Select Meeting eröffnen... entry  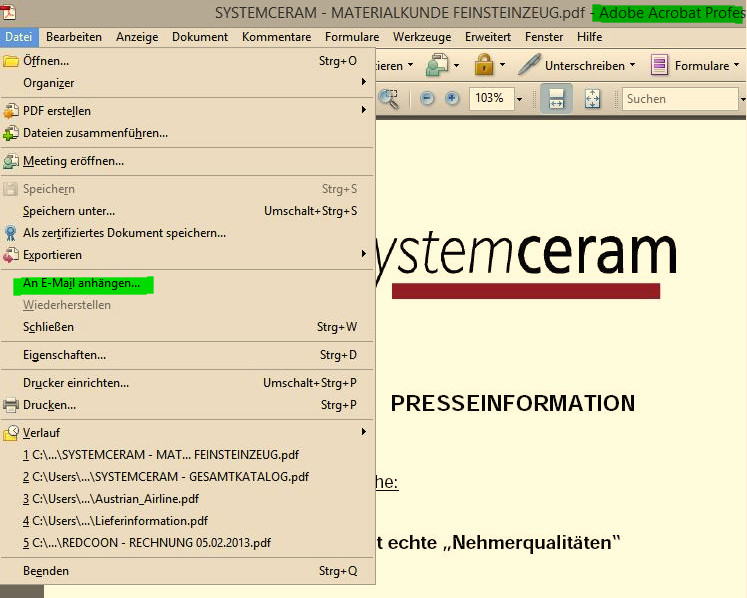pos(187,161)
